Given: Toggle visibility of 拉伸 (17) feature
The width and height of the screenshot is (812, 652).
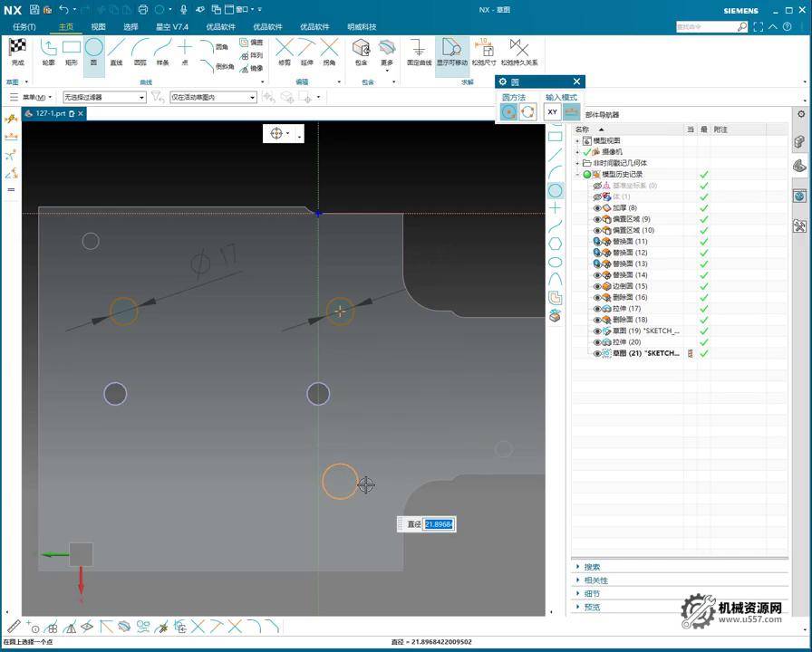Looking at the screenshot, I should (x=597, y=309).
